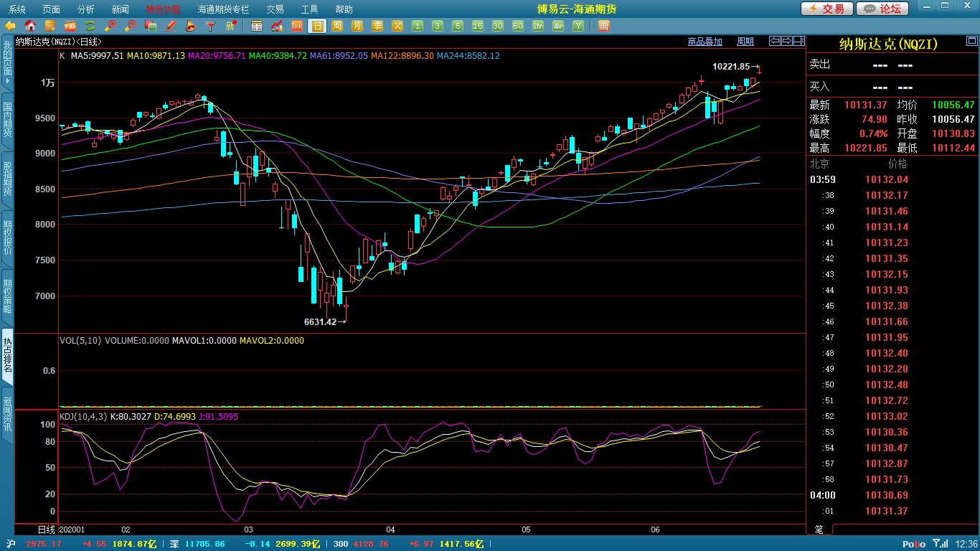Click the F10 info toolbar icon
Viewport: 980px width, 551px height.
click(70, 26)
